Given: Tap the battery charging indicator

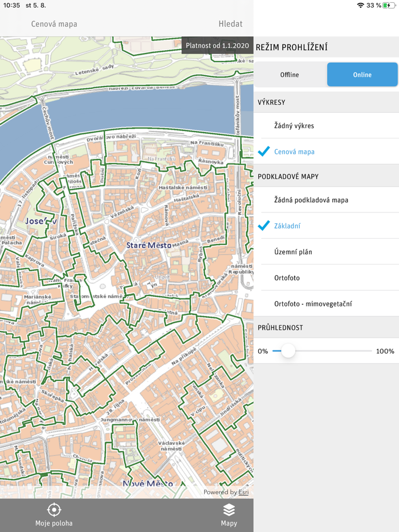Looking at the screenshot, I should [389, 6].
